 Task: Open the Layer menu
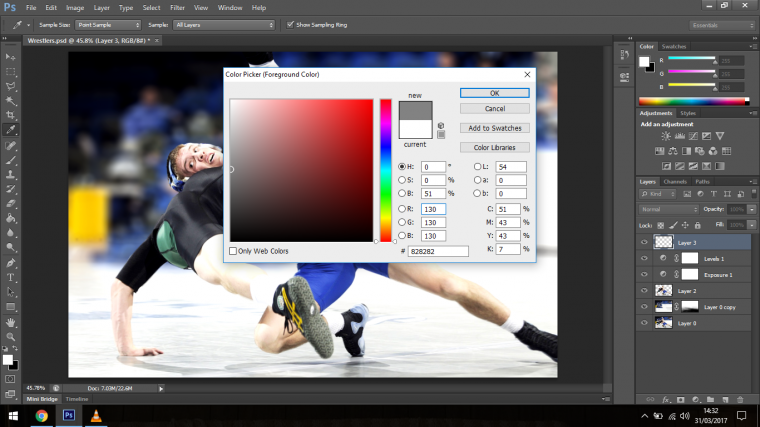pos(101,8)
